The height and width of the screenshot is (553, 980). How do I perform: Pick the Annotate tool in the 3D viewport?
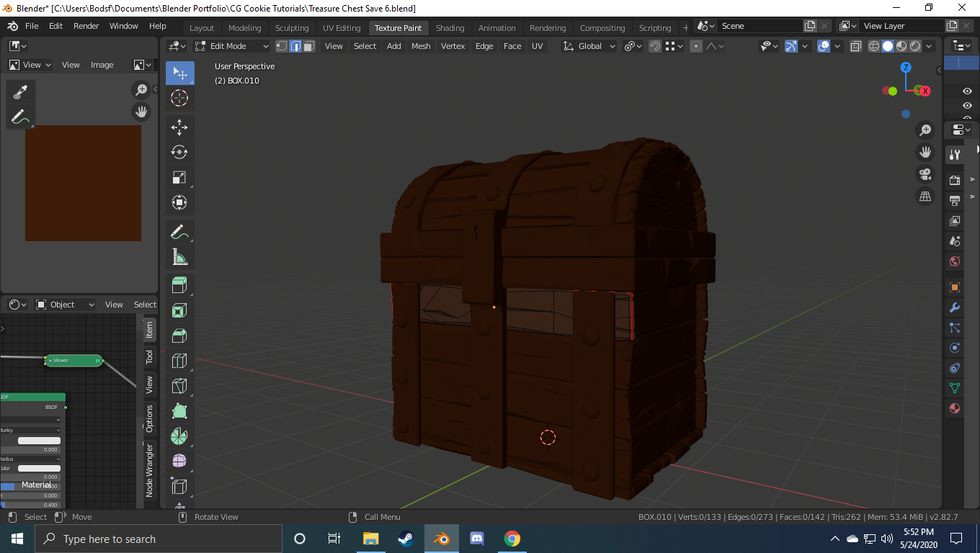(179, 232)
